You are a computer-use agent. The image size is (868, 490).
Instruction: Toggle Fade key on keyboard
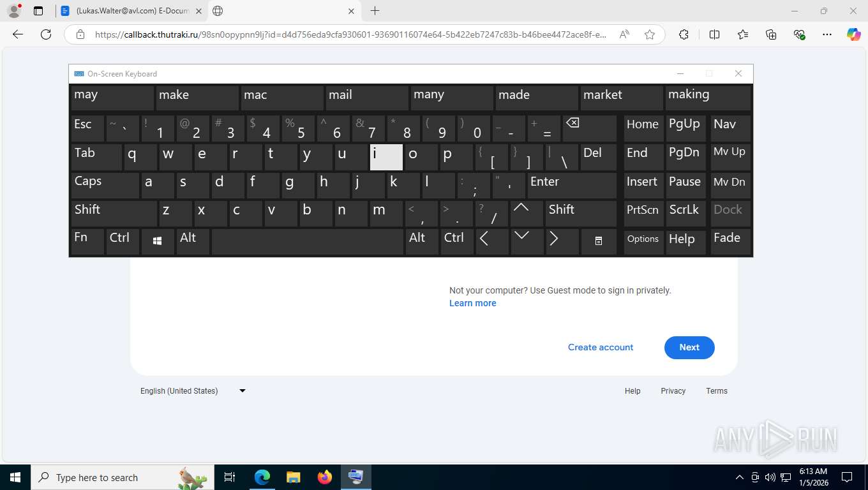730,241
